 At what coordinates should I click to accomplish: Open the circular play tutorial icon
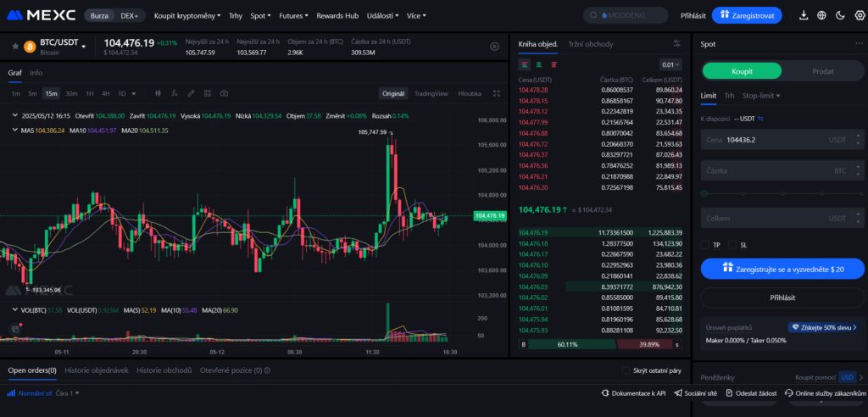[495, 47]
